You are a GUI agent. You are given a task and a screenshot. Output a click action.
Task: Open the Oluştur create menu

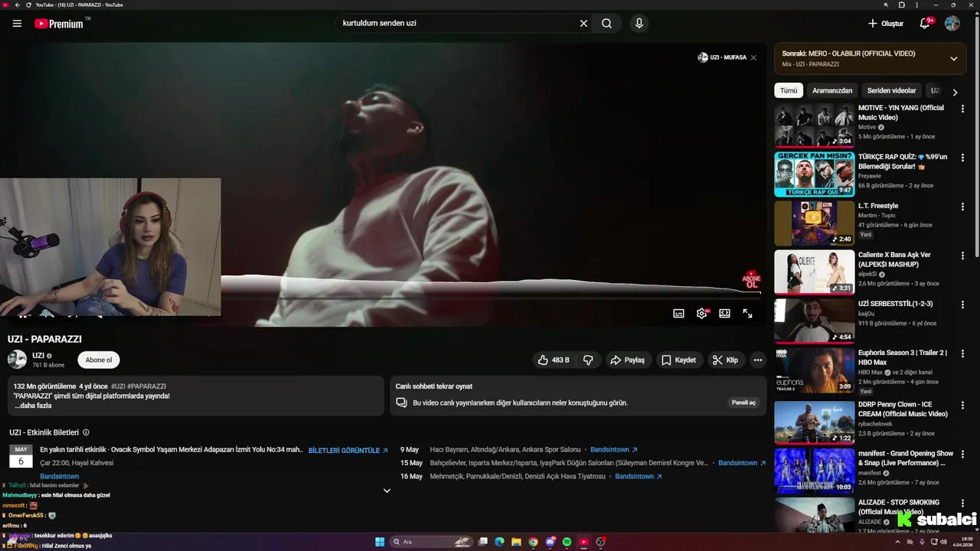click(x=885, y=24)
